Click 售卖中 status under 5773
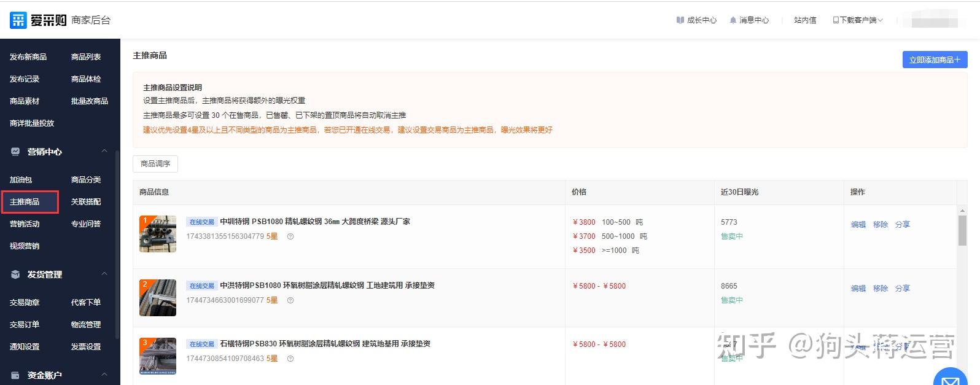Viewport: 980px width, 385px height. [x=732, y=236]
